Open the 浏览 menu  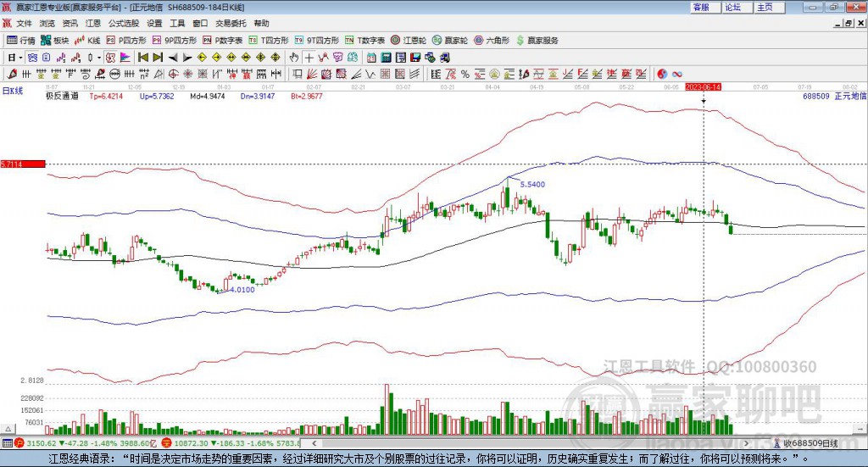pyautogui.click(x=47, y=23)
